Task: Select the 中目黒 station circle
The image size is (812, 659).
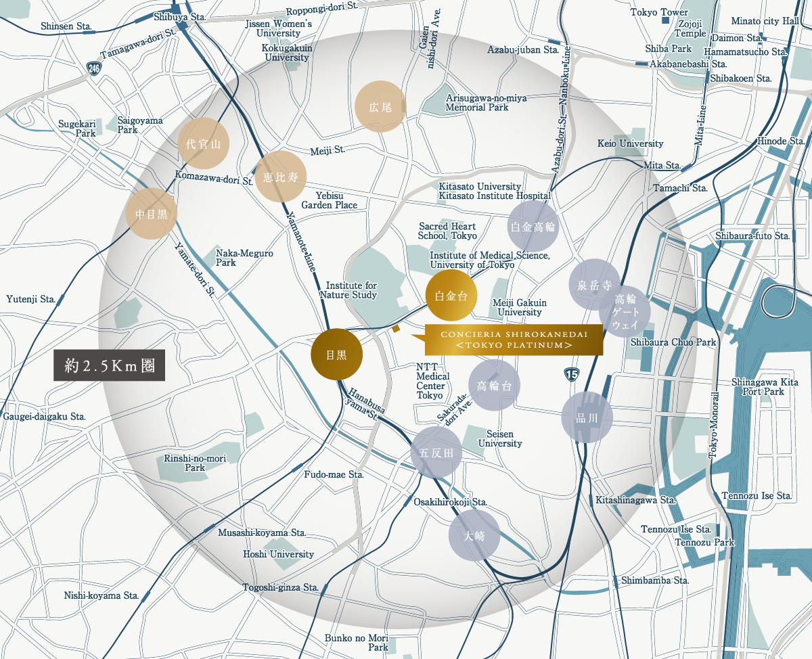Action: pos(152,214)
